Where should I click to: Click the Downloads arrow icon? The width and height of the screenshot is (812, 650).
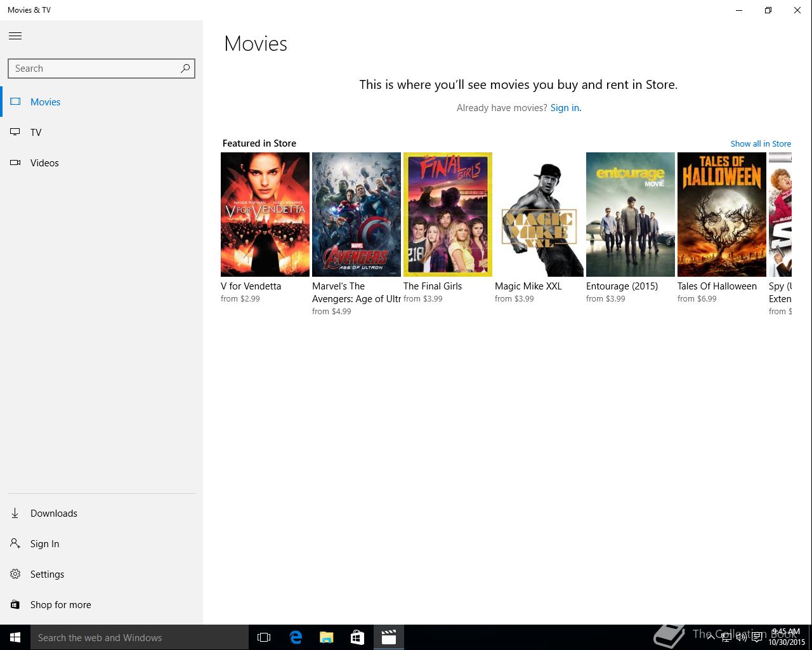click(x=15, y=513)
